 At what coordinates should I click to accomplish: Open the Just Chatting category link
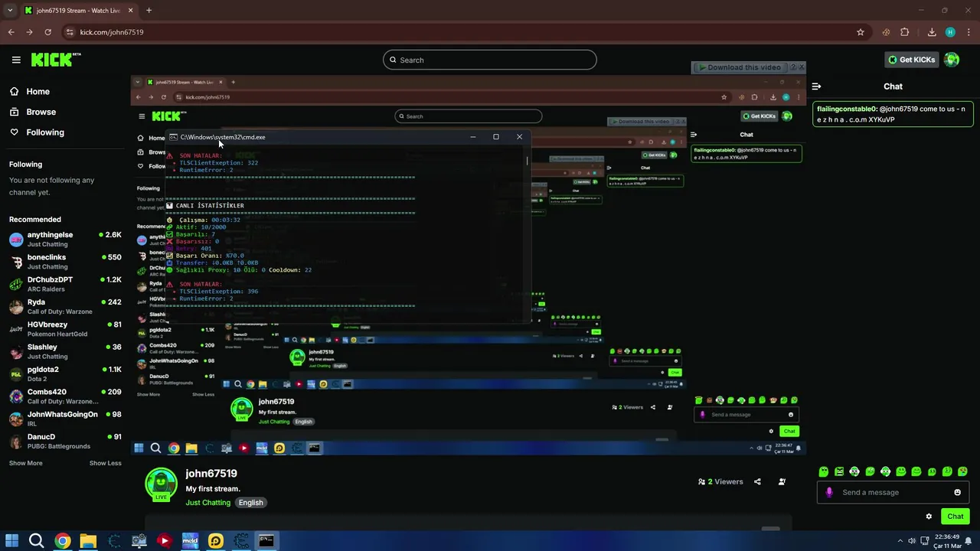[x=207, y=503]
